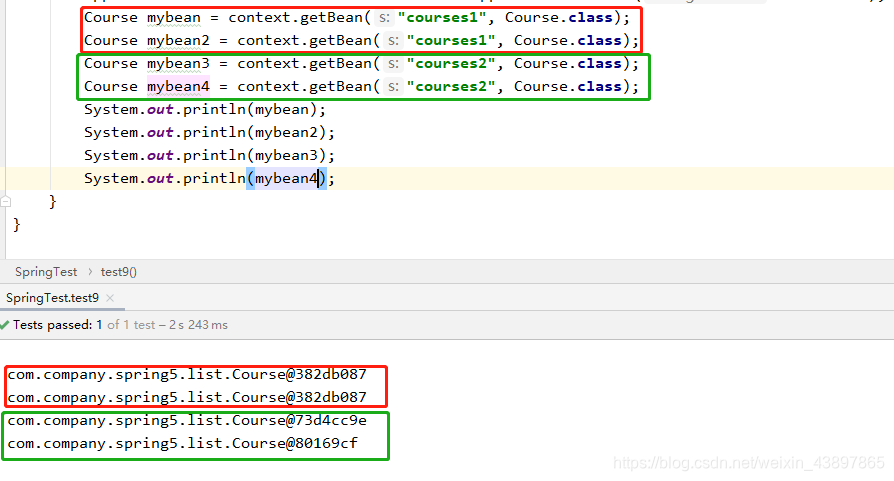The width and height of the screenshot is (894, 481).
Task: Open the SpringTest.test9 run tab
Action: pyautogui.click(x=52, y=297)
